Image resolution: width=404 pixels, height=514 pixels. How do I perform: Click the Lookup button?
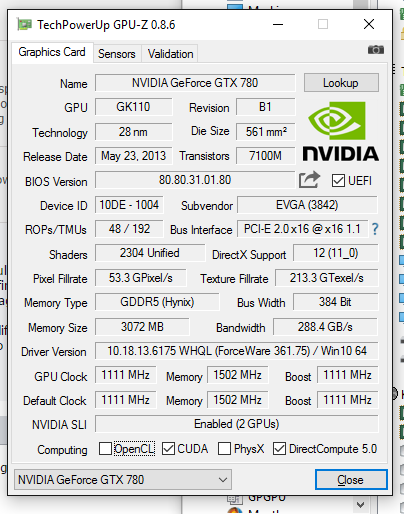click(x=341, y=83)
